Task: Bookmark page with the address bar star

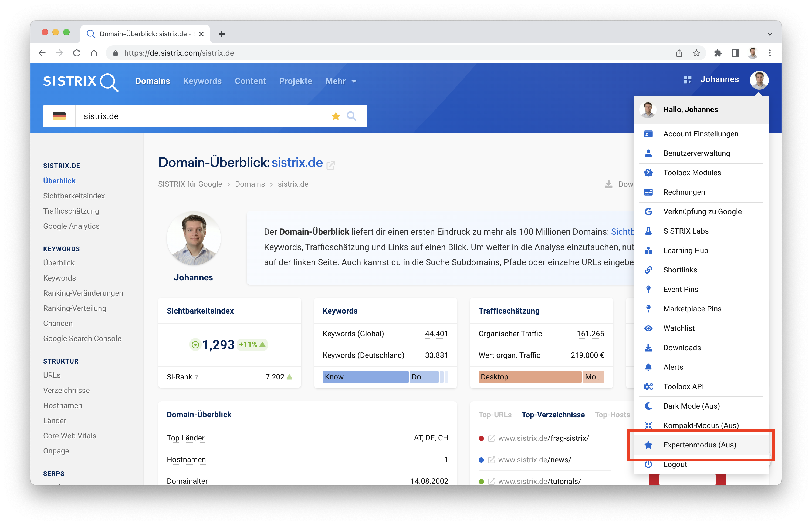Action: (696, 53)
